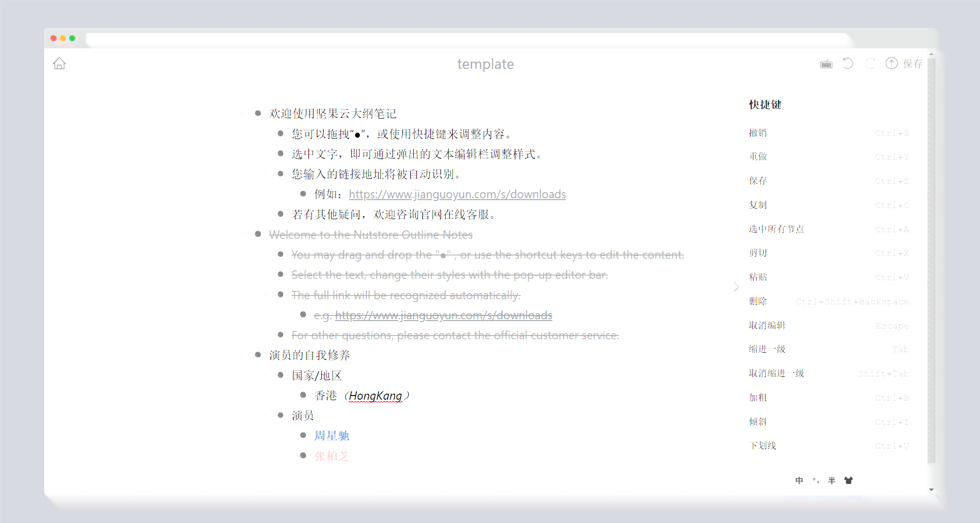The height and width of the screenshot is (523, 980).
Task: Collapse the shortcut panel with the chevron
Action: [x=736, y=287]
